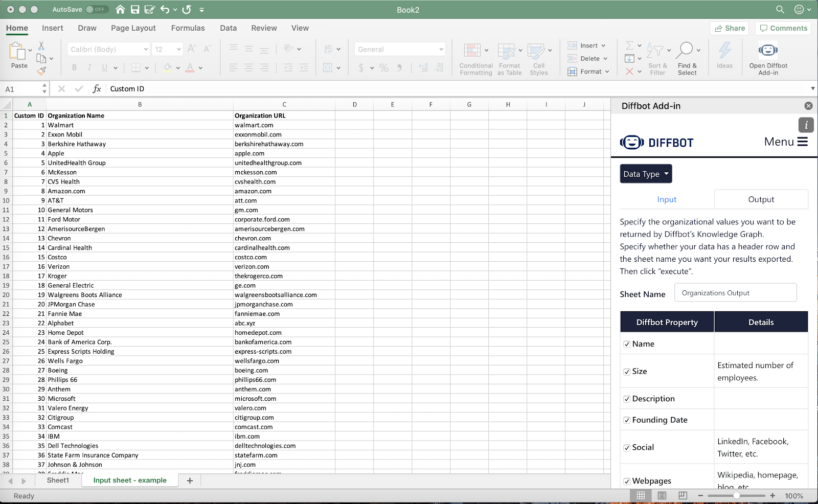Uncheck the Size property checkbox
This screenshot has width=818, height=504.
click(627, 372)
